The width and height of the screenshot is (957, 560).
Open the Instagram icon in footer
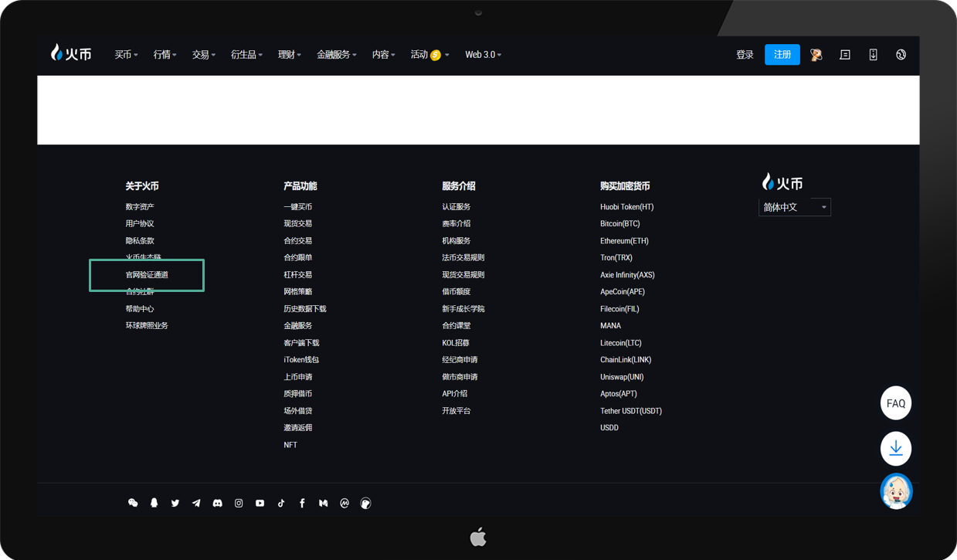239,503
